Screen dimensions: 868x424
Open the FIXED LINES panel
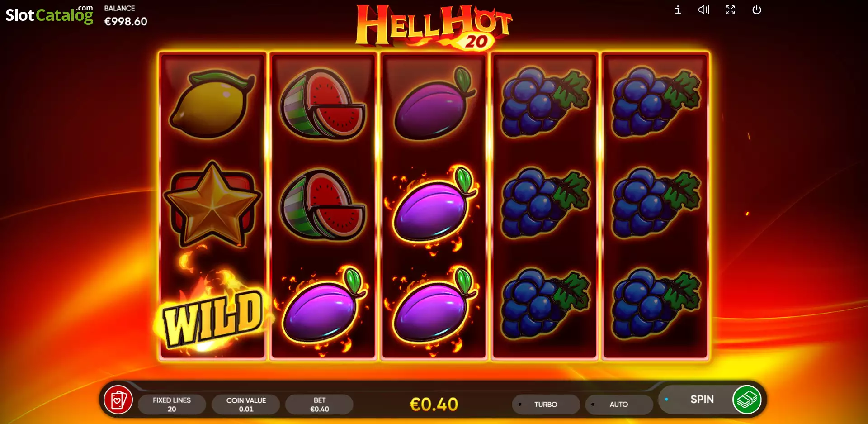172,404
